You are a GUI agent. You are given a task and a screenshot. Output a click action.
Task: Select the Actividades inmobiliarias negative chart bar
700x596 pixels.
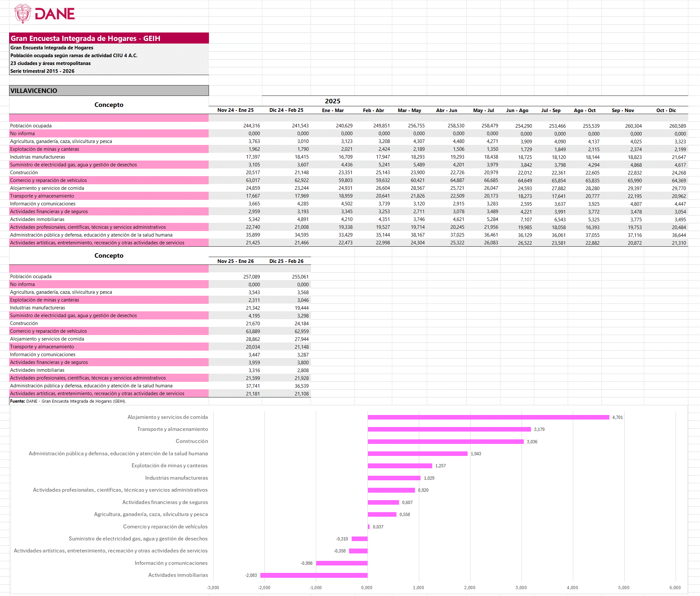314,576
